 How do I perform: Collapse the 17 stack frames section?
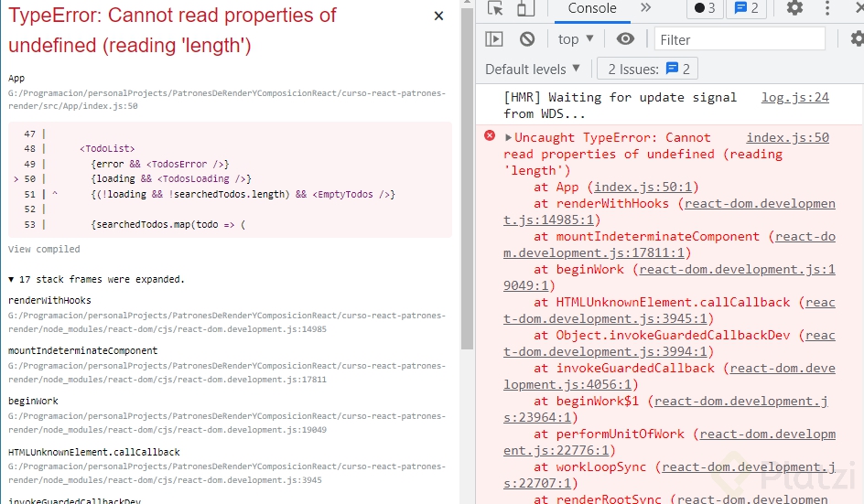pyautogui.click(x=96, y=279)
